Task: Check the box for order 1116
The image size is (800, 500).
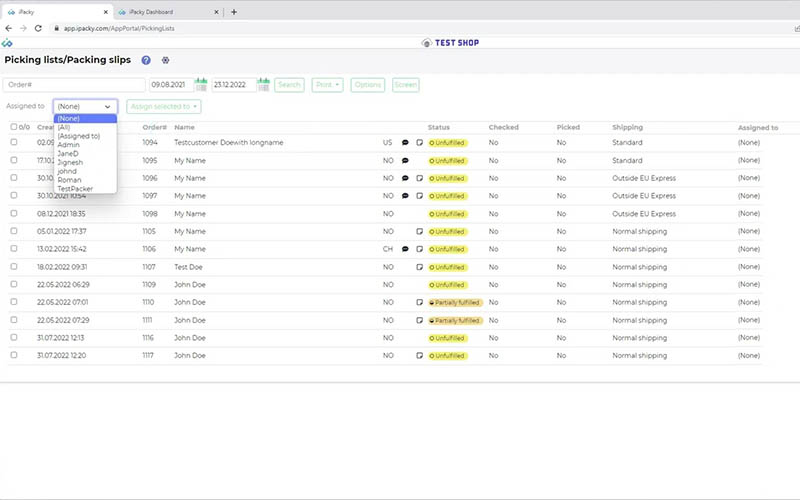Action: coord(14,337)
